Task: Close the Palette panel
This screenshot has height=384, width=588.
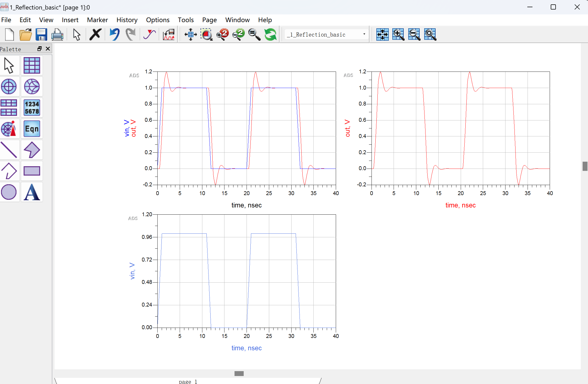Action: (48, 49)
